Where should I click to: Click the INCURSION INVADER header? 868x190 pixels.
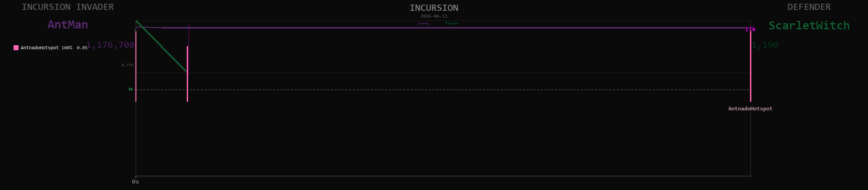68,7
